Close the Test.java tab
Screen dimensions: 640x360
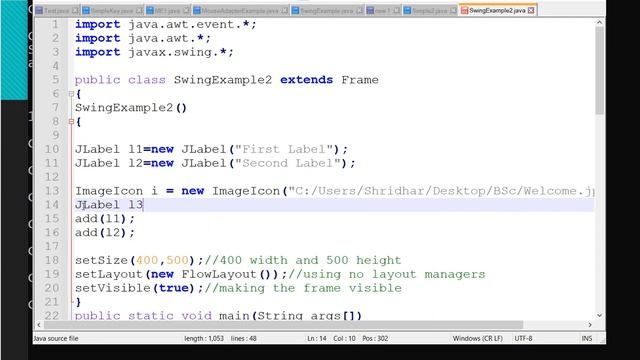(75, 11)
